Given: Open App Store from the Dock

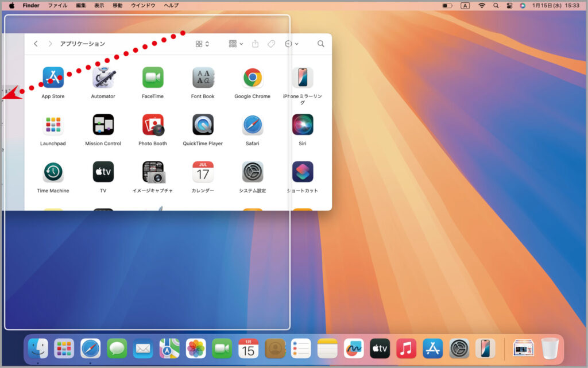Looking at the screenshot, I should (433, 348).
